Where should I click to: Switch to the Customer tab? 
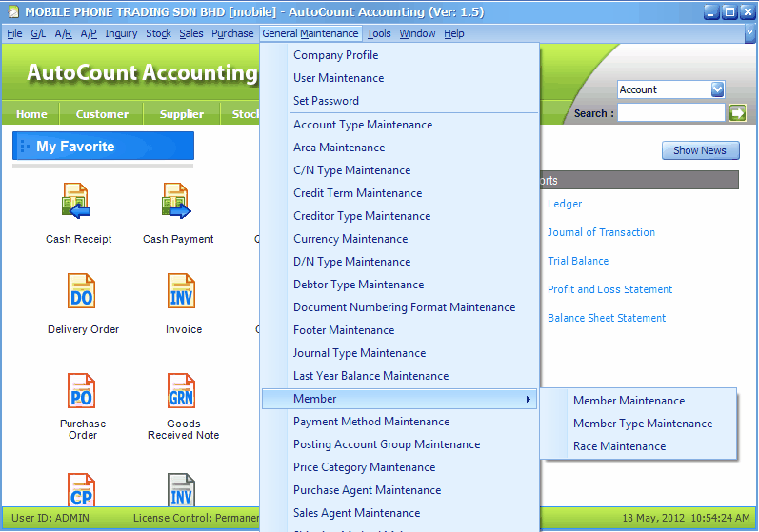point(102,114)
